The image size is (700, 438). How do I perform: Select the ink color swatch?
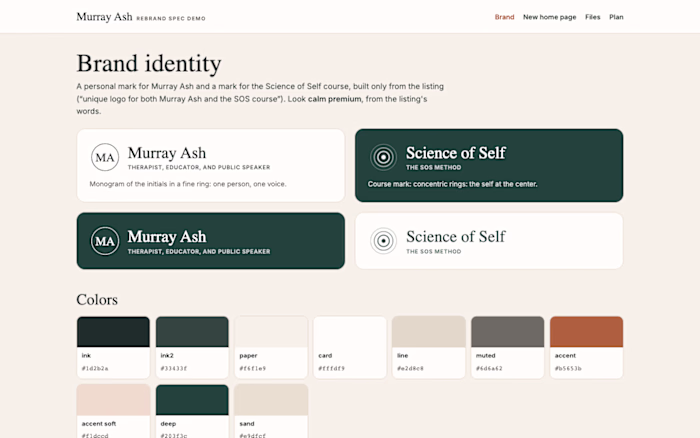(113, 332)
